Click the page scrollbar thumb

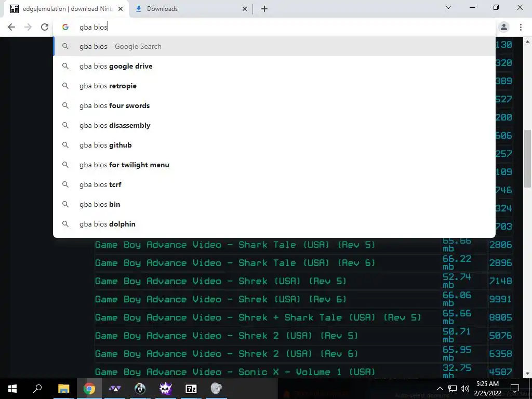tap(527, 158)
